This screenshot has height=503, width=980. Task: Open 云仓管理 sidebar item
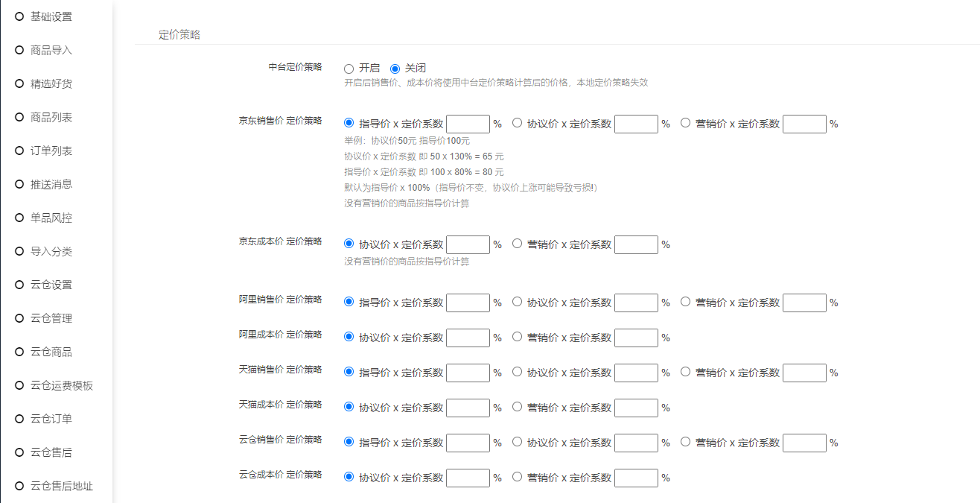coord(51,318)
